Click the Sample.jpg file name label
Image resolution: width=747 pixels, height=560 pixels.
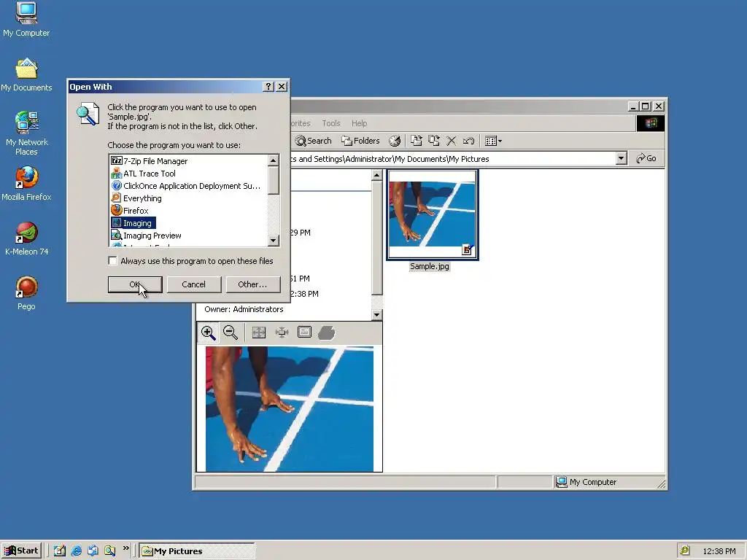click(429, 266)
